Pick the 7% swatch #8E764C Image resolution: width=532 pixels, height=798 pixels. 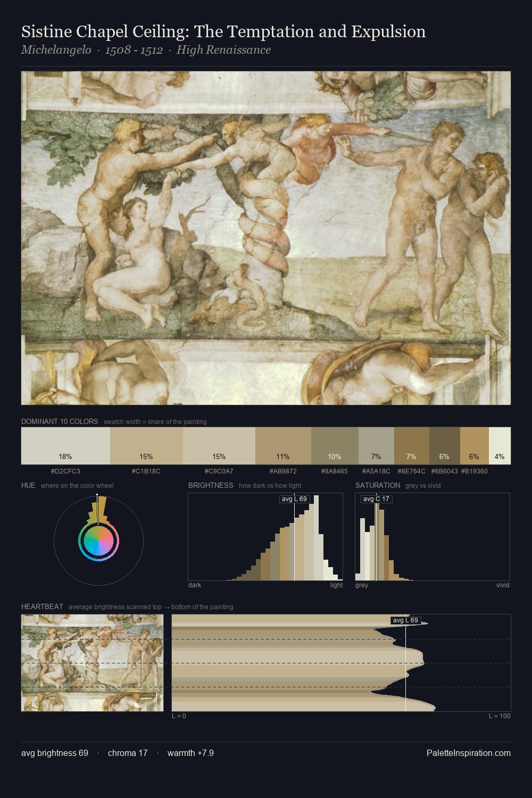click(412, 446)
